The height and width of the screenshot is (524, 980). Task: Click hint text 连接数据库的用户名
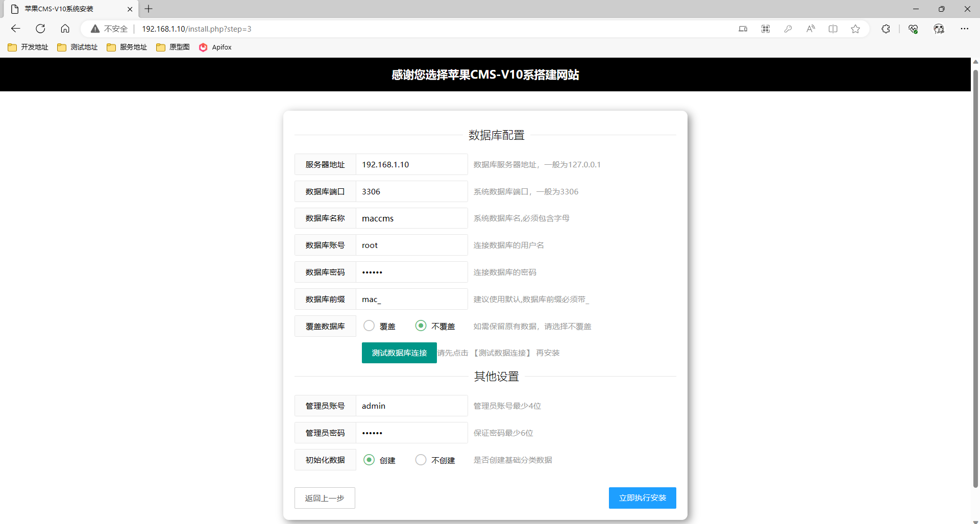pyautogui.click(x=508, y=245)
